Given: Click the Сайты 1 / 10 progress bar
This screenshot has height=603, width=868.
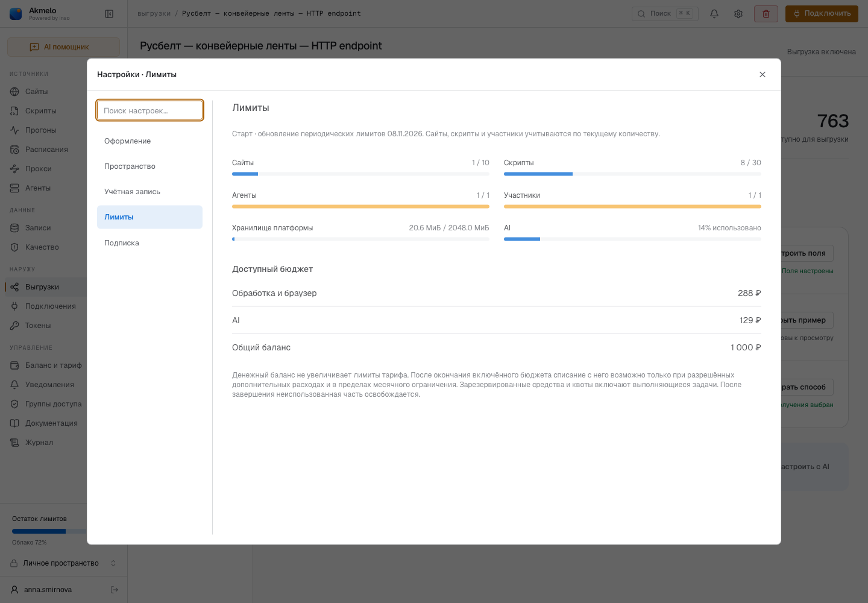Looking at the screenshot, I should coord(360,174).
